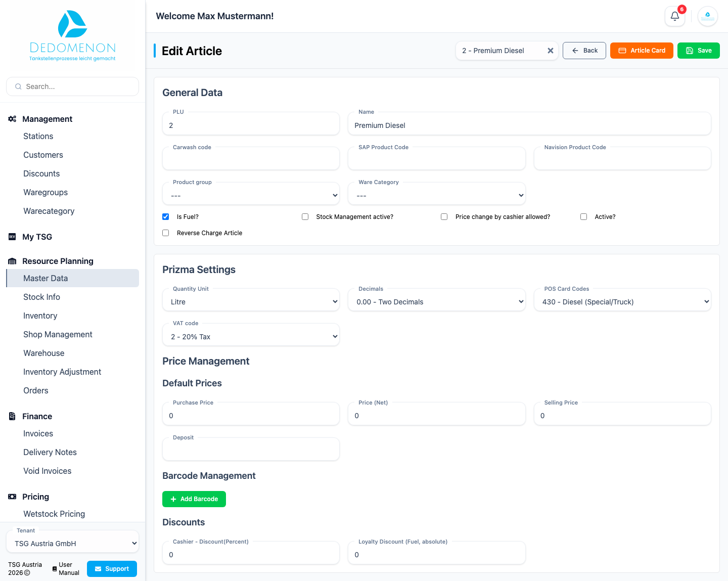The width and height of the screenshot is (728, 581).
Task: Contact Support via the Support button
Action: 112,569
